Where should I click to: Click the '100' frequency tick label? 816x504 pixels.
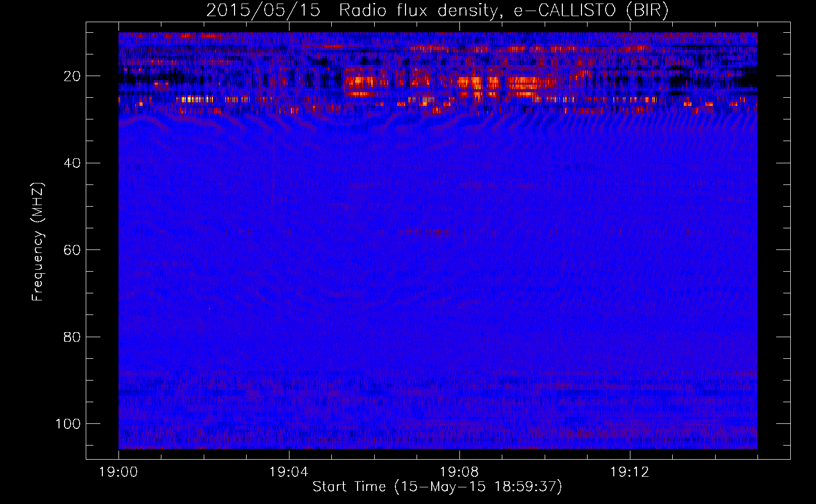pyautogui.click(x=68, y=423)
